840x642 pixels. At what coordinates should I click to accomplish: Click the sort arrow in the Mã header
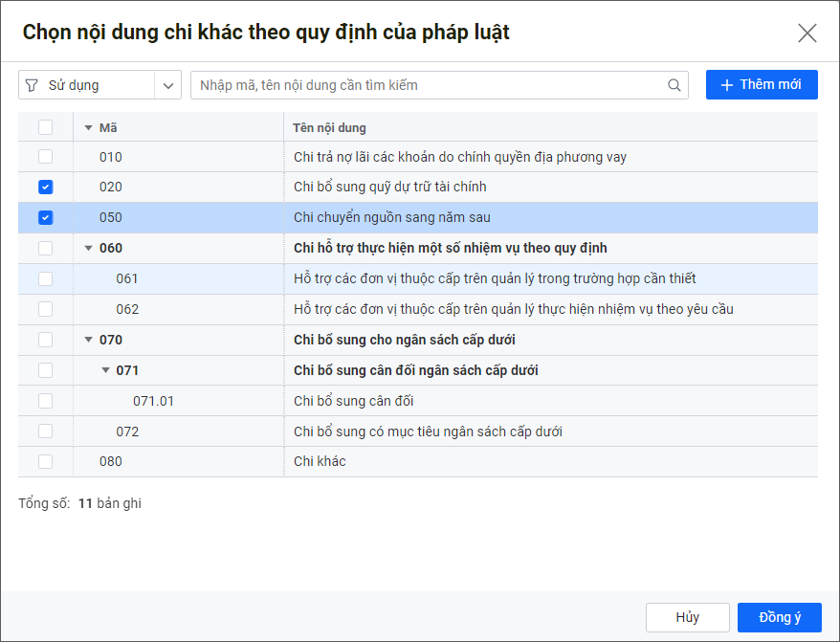(x=89, y=127)
